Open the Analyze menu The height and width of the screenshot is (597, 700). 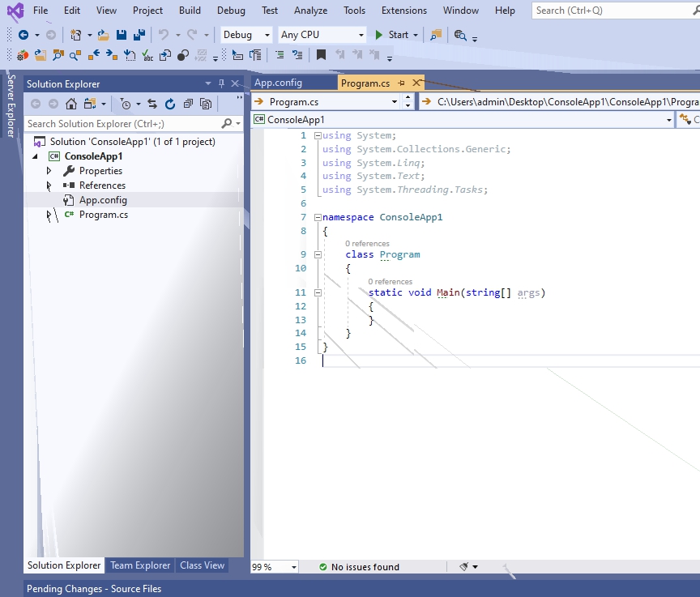311,11
